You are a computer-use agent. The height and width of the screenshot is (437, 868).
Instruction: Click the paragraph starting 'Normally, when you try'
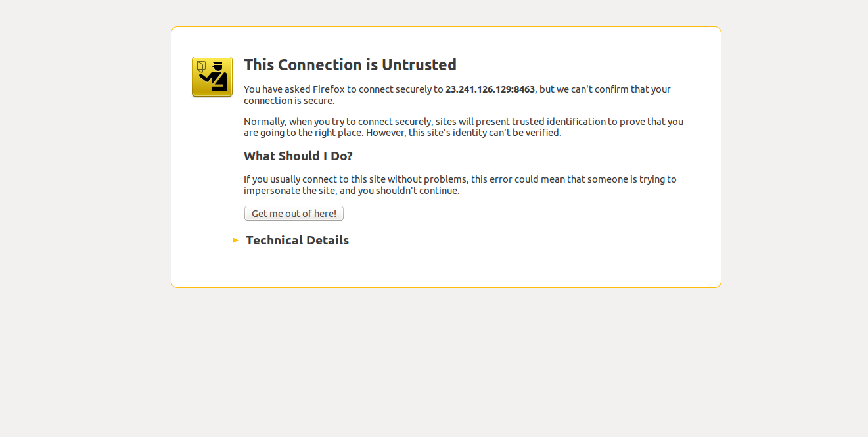point(464,127)
